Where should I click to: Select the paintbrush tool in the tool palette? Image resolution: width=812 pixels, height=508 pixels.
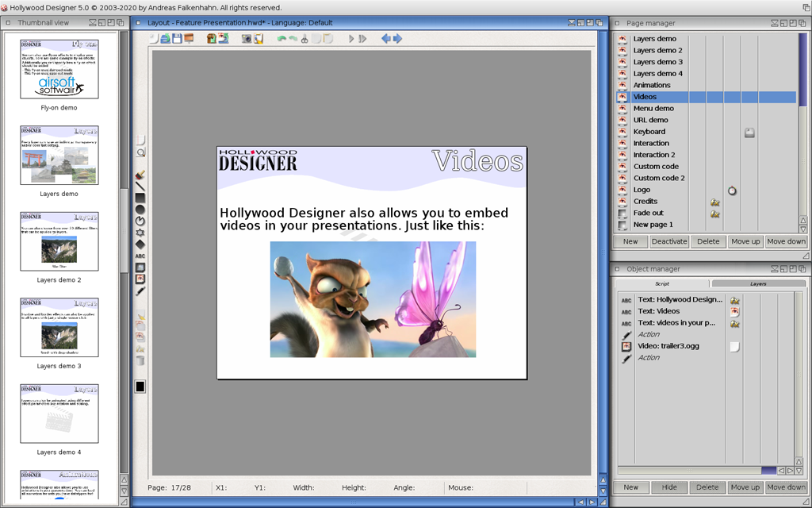point(140,175)
